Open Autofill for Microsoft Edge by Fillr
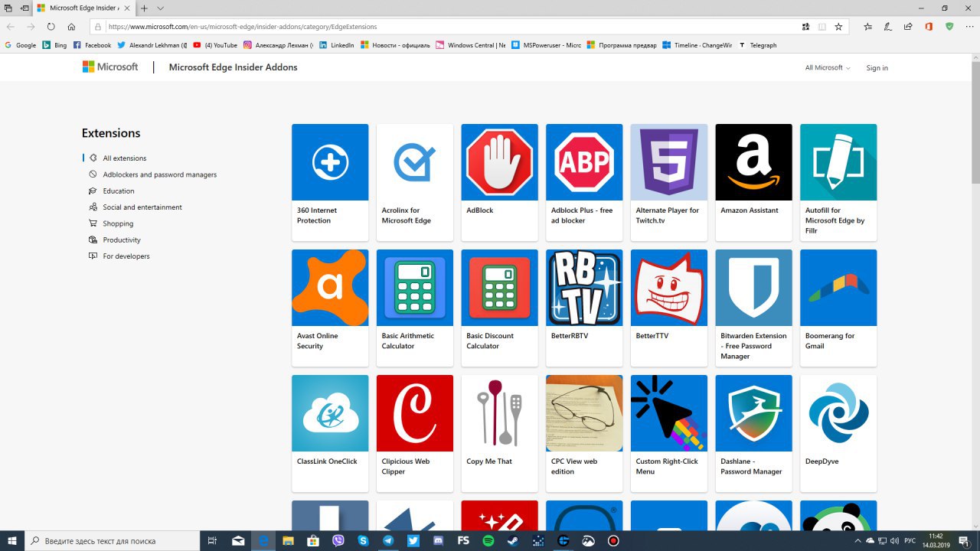980x551 pixels. 838,182
